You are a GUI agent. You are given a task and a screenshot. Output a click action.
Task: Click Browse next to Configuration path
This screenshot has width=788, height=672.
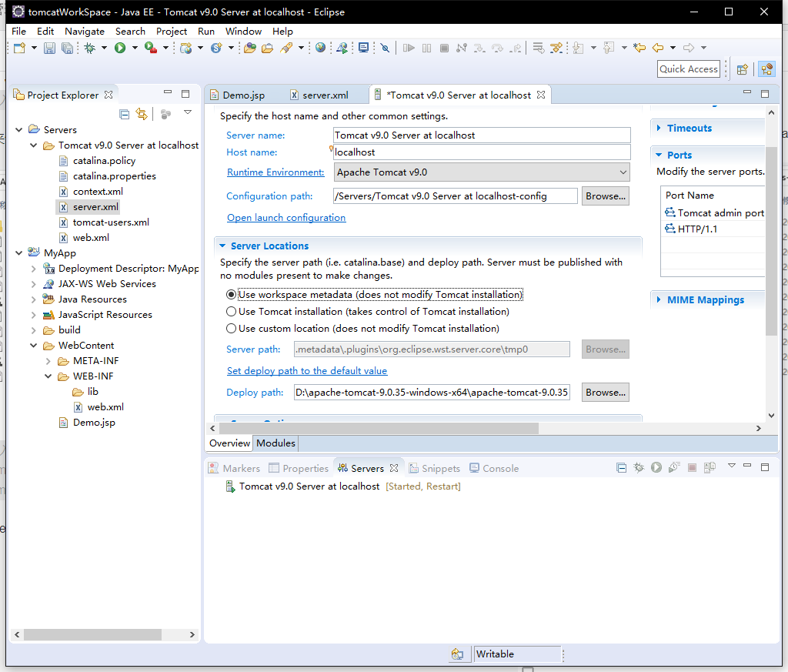pos(606,196)
